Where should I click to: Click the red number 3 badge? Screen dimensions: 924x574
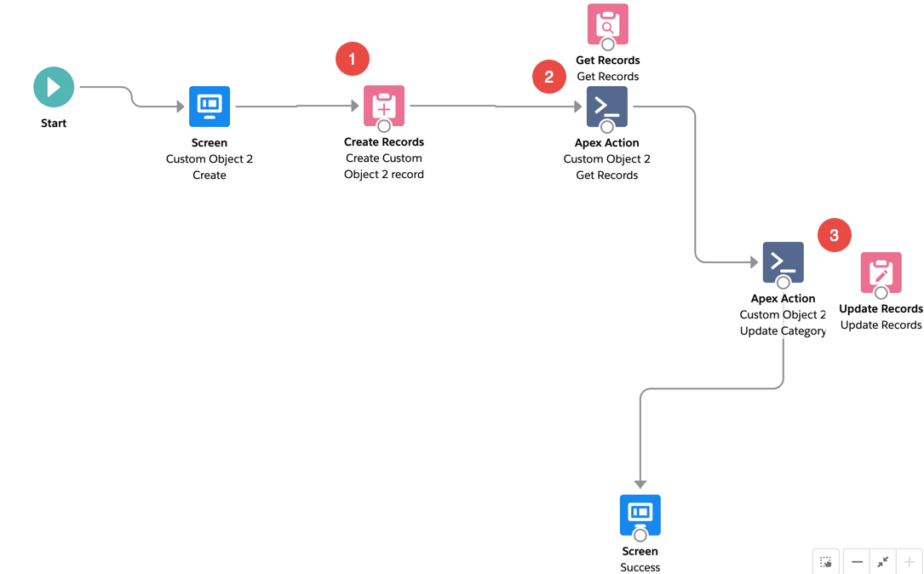point(834,236)
